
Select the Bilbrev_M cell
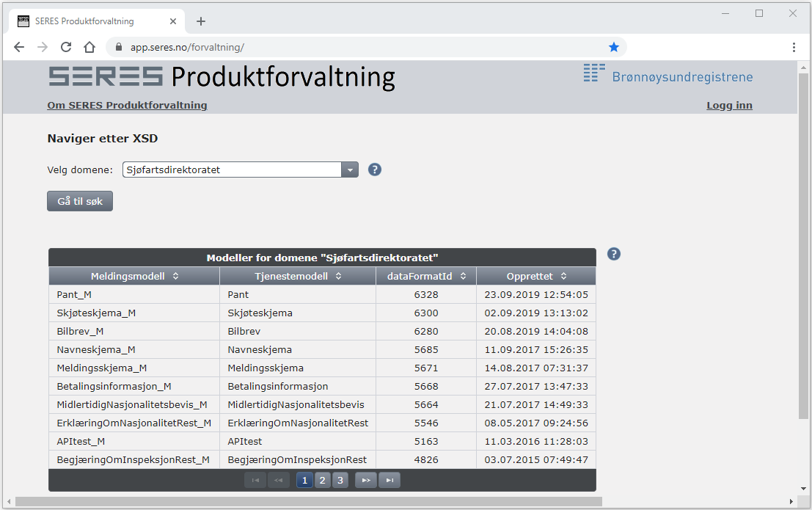pyautogui.click(x=134, y=331)
